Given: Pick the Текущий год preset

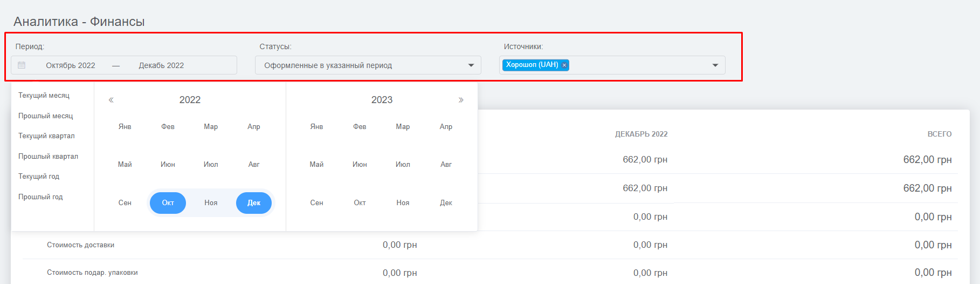Looking at the screenshot, I should [x=39, y=177].
